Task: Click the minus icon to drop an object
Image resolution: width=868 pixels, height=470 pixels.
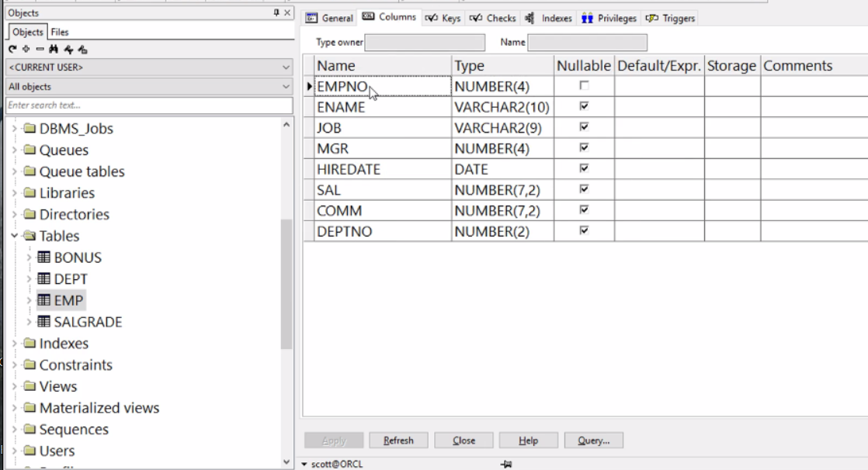Action: [40, 49]
